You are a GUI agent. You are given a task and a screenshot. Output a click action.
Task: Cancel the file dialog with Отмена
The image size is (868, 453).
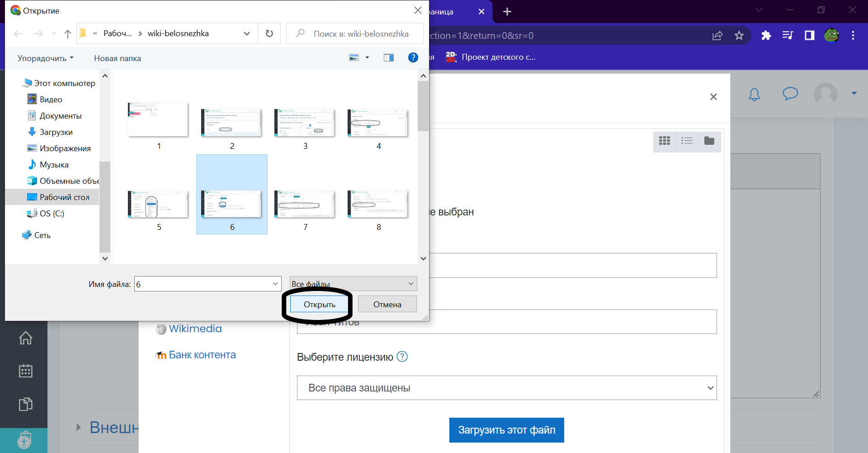coord(387,305)
